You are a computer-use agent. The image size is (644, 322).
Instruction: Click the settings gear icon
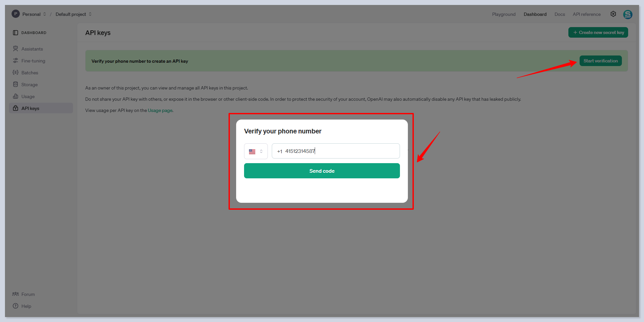(x=613, y=14)
